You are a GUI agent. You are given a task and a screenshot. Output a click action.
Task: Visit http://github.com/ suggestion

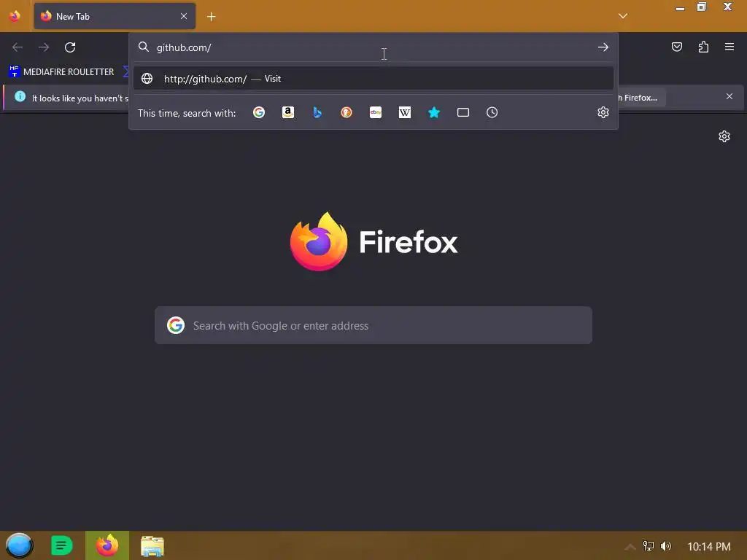(x=373, y=79)
